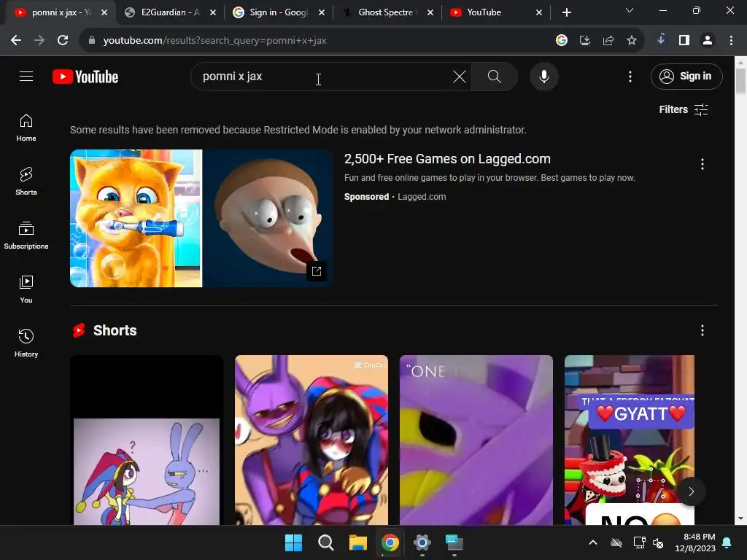Click the install app icon in address bar

585,41
